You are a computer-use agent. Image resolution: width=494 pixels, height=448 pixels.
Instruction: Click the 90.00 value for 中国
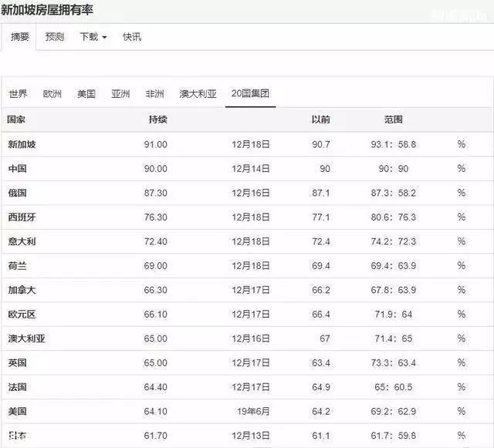tap(156, 169)
